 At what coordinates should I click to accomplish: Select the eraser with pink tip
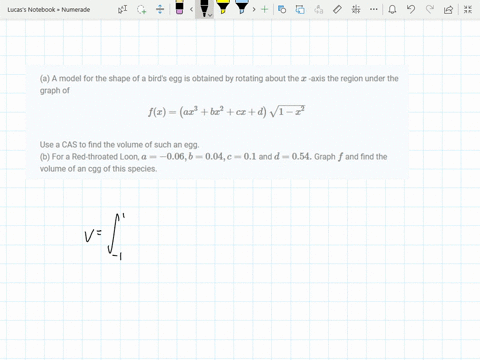coord(179,7)
